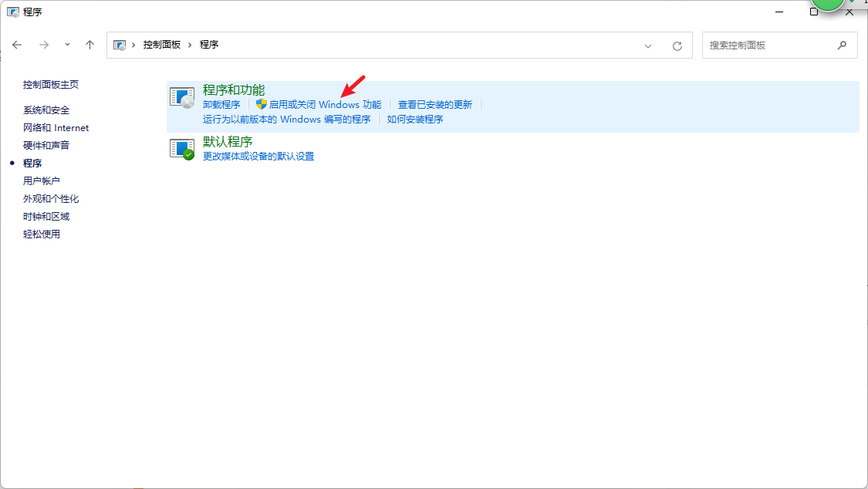Click the magnifier search icon
Image resolution: width=868 pixels, height=489 pixels.
point(842,46)
